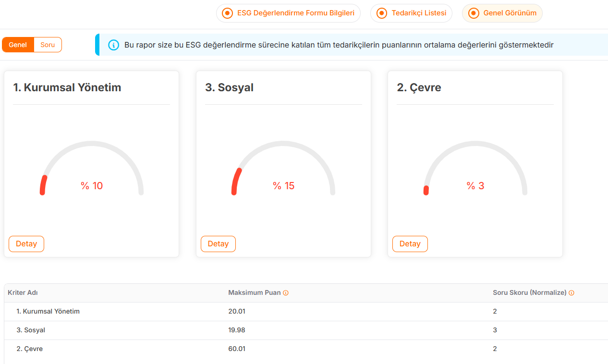Open Detay for the Çevre card
Screen dimensions: 608x364
tap(410, 244)
